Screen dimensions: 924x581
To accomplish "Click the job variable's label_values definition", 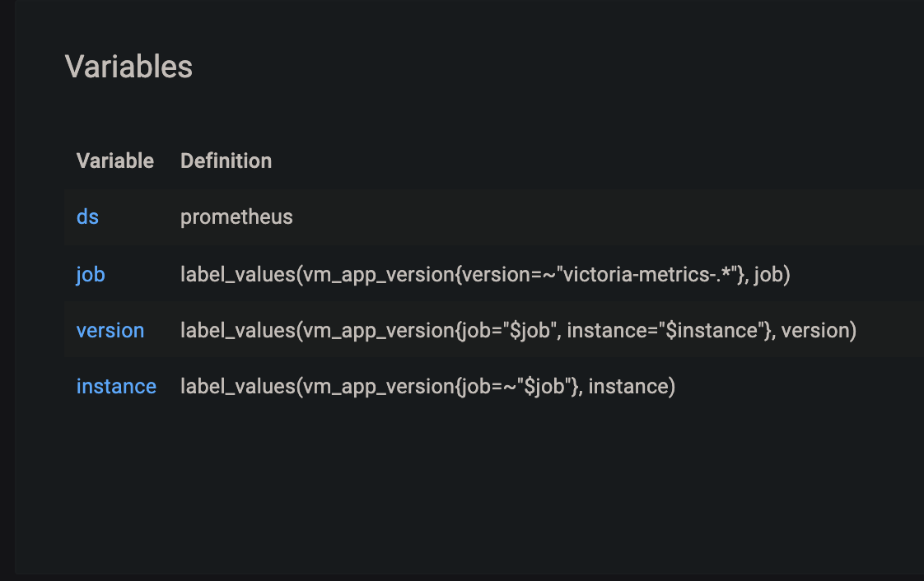I will tap(485, 274).
